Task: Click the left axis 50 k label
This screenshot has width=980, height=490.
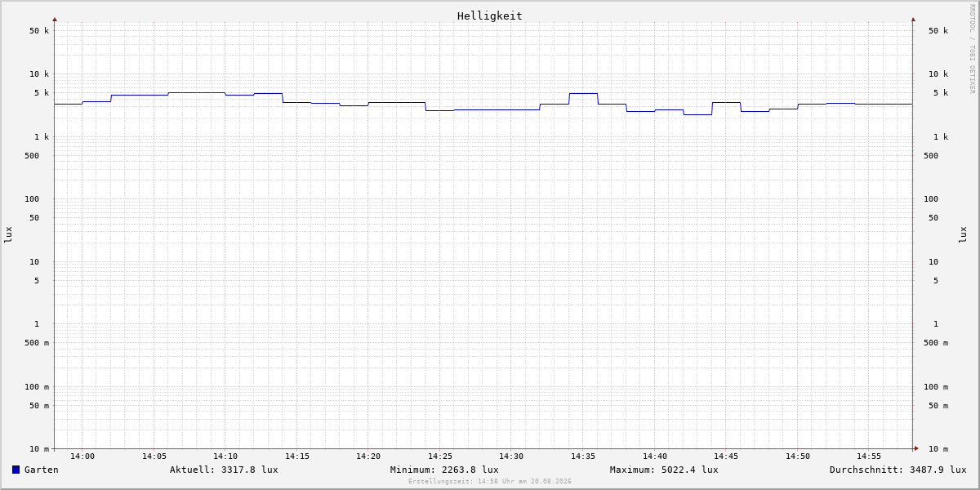Action: (x=39, y=31)
